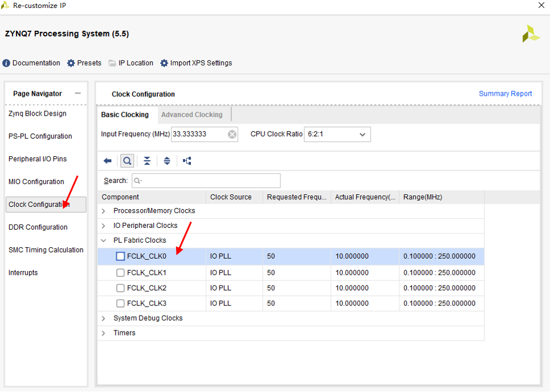
Task: Collapse the PL Fabric Clocks row
Action: (104, 240)
